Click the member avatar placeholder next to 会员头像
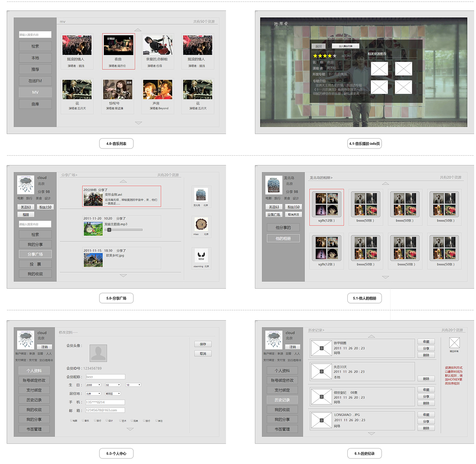 pos(98,353)
